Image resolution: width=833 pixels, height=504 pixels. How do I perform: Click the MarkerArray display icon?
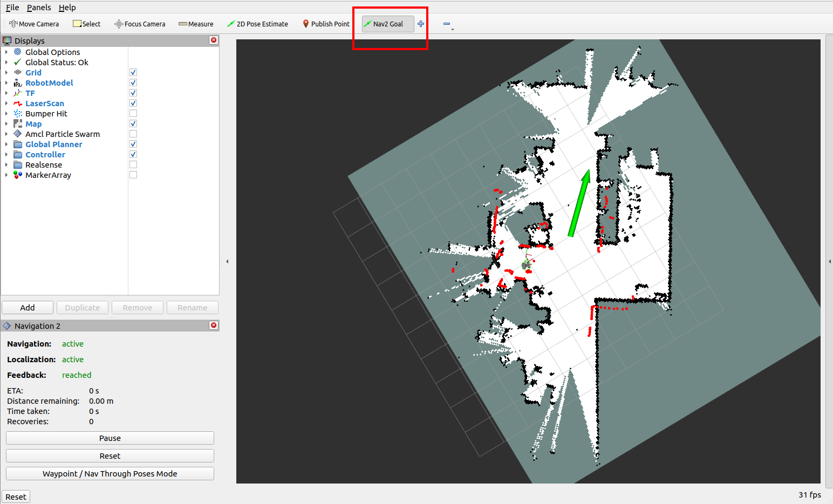18,175
